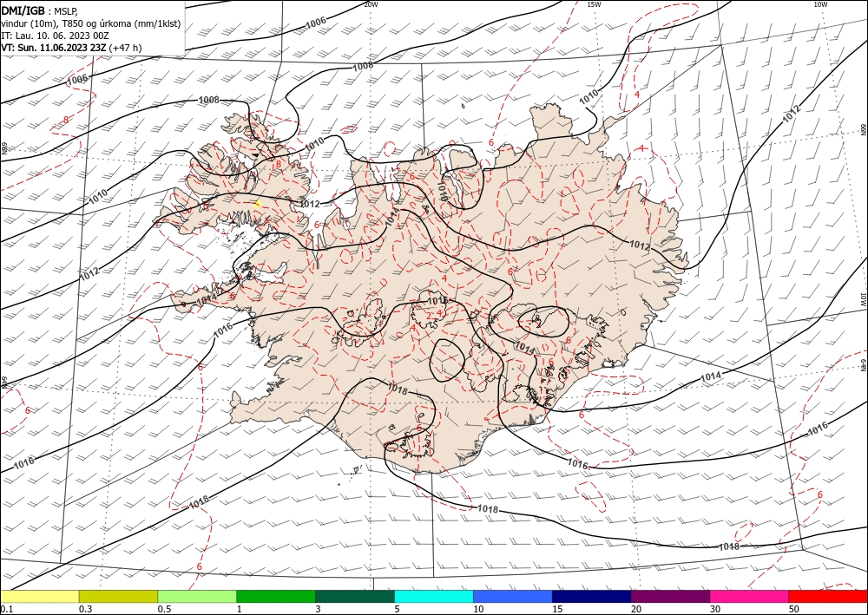Select the legend value "30"
This screenshot has width=868, height=615.
tap(715, 609)
